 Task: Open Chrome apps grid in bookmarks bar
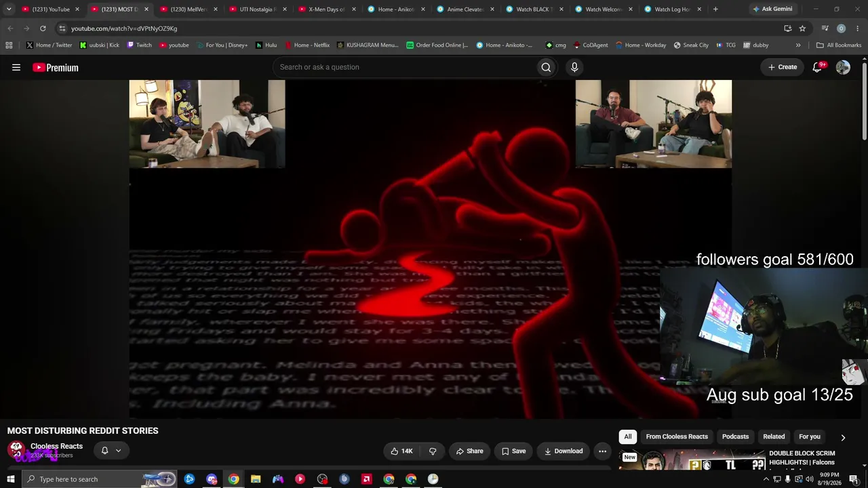click(x=9, y=45)
